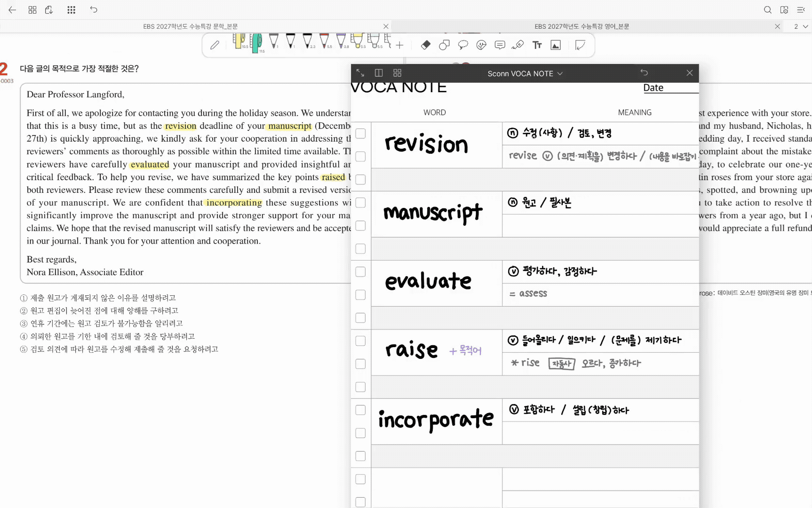This screenshot has width=812, height=508.
Task: Select the Shapes tool
Action: point(444,45)
